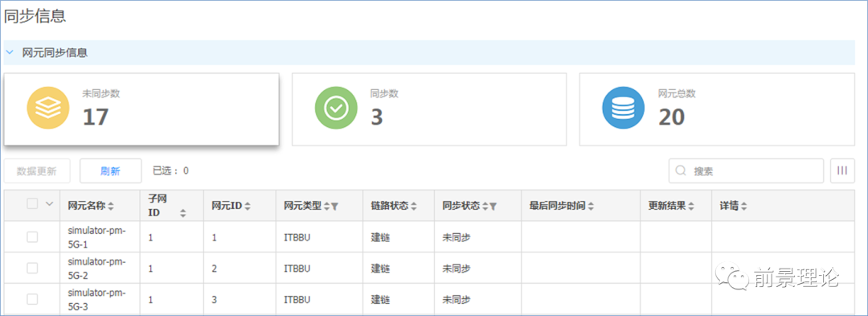
Task: Open the selection dropdown arrow beside header checkbox
Action: (x=49, y=204)
